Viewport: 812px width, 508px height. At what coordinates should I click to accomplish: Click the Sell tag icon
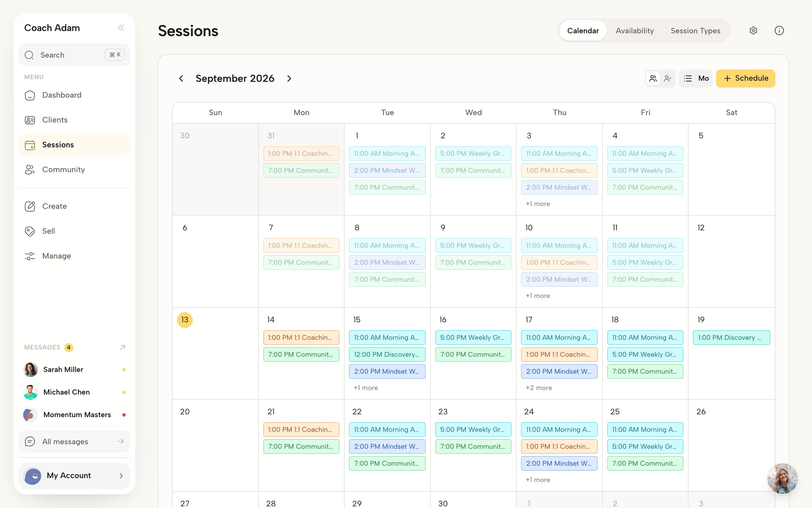click(30, 231)
